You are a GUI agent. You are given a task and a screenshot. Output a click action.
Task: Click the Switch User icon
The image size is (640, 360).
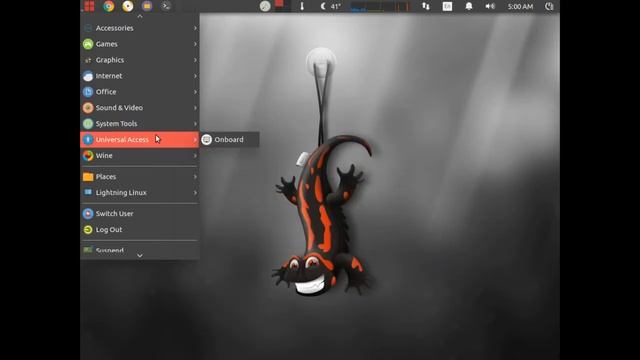click(88, 213)
